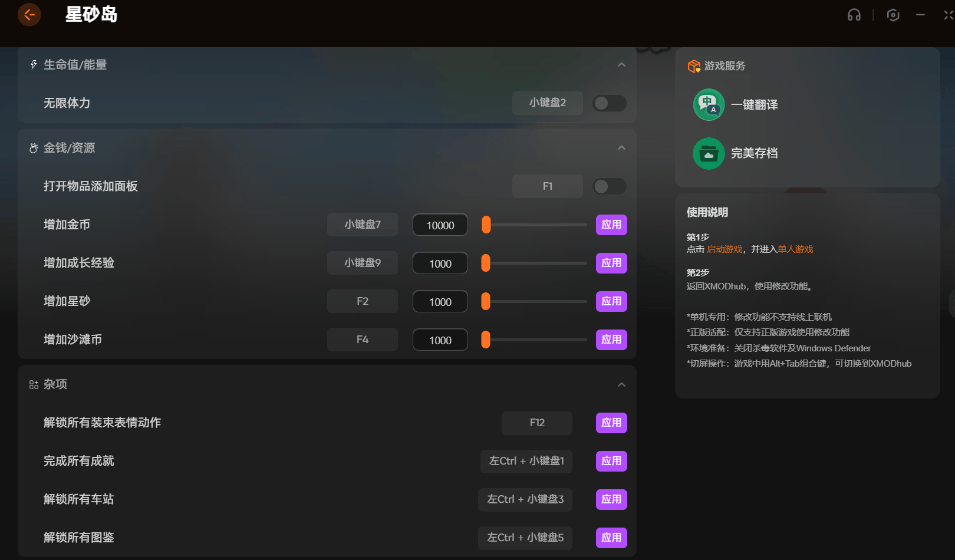Click the one-key translate (一键翻译) icon
The image size is (955, 560).
709,105
